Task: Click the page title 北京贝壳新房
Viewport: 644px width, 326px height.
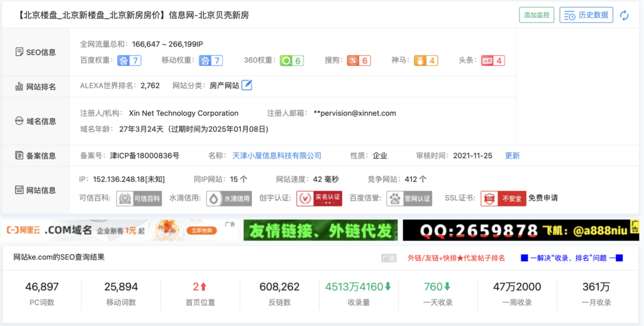Action: (x=224, y=15)
